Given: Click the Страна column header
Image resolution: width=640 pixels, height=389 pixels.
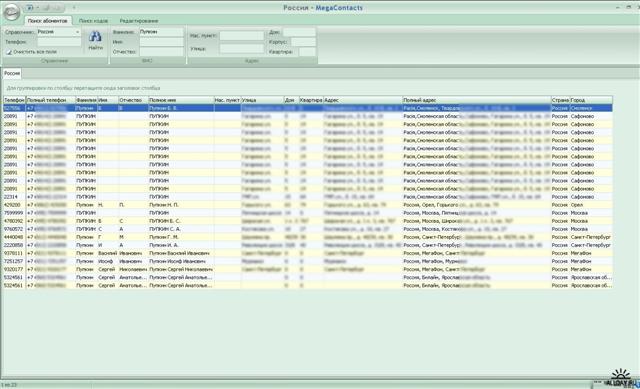Looking at the screenshot, I should [560, 100].
